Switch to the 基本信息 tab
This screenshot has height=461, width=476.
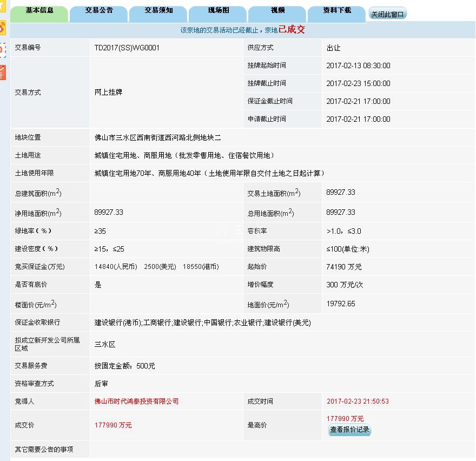[x=39, y=11]
